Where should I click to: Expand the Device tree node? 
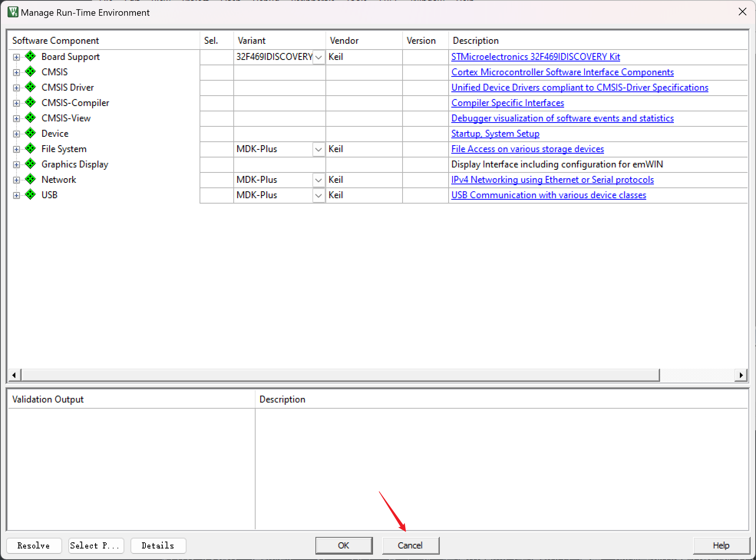click(x=16, y=134)
